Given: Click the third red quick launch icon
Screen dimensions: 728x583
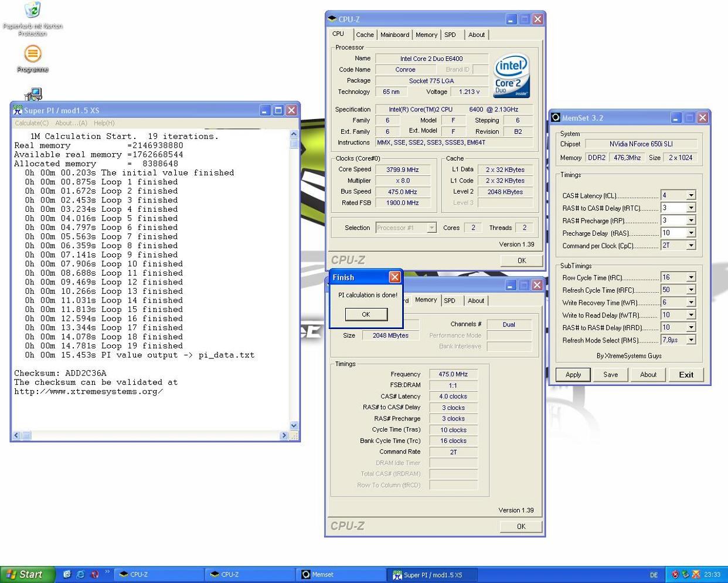Looking at the screenshot, I should point(94,575).
